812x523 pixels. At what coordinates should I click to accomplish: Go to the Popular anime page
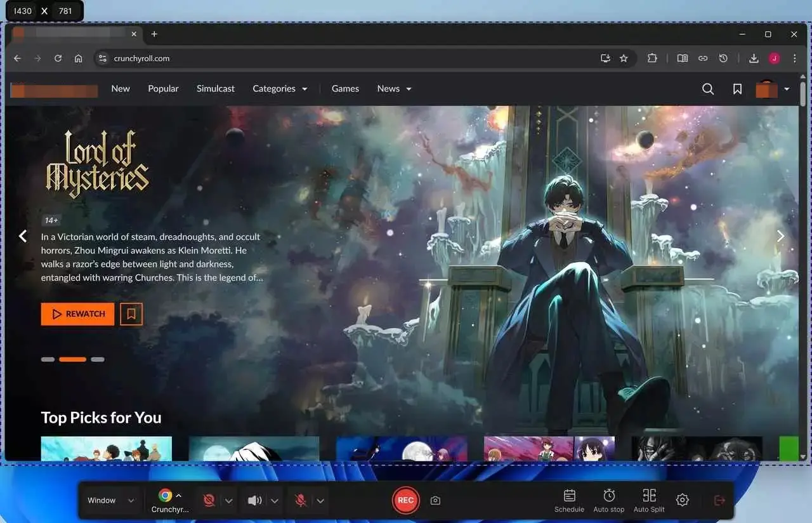pyautogui.click(x=163, y=89)
